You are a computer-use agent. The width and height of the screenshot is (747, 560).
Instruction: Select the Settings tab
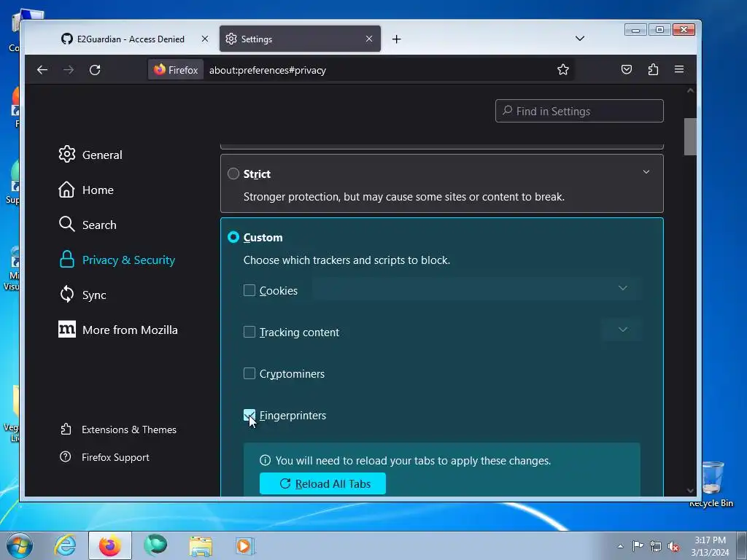tap(300, 39)
